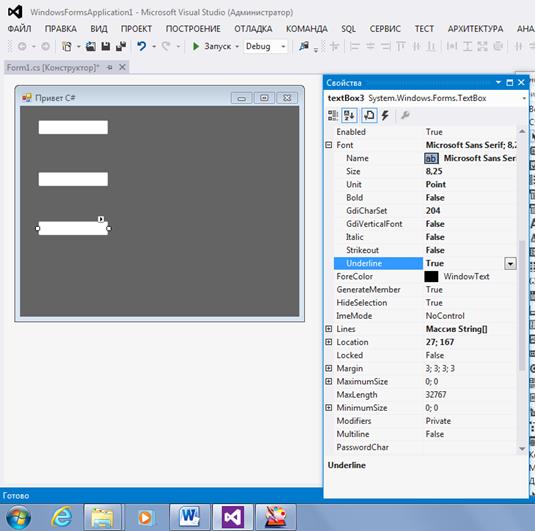This screenshot has height=531, width=535.
Task: Pin the Form1.cs tab with the pin icon
Action: point(110,68)
